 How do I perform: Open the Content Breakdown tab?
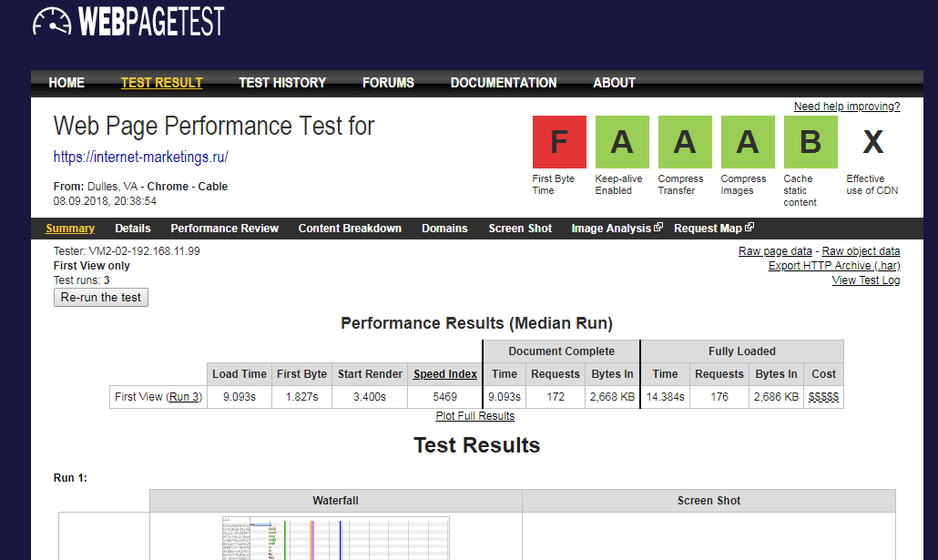click(350, 229)
